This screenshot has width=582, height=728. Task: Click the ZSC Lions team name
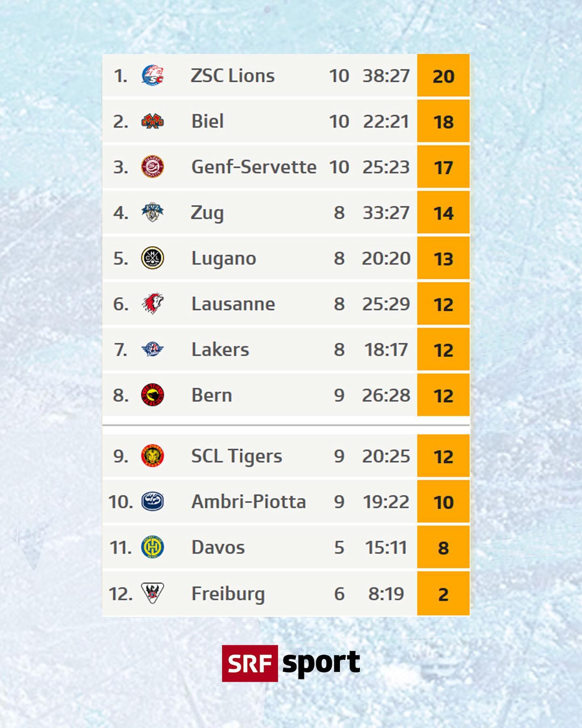tap(232, 76)
